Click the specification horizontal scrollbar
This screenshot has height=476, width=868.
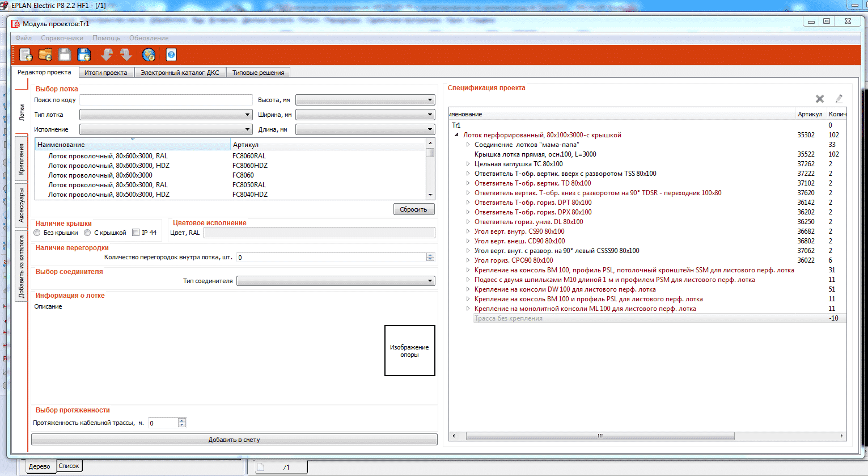coord(600,436)
